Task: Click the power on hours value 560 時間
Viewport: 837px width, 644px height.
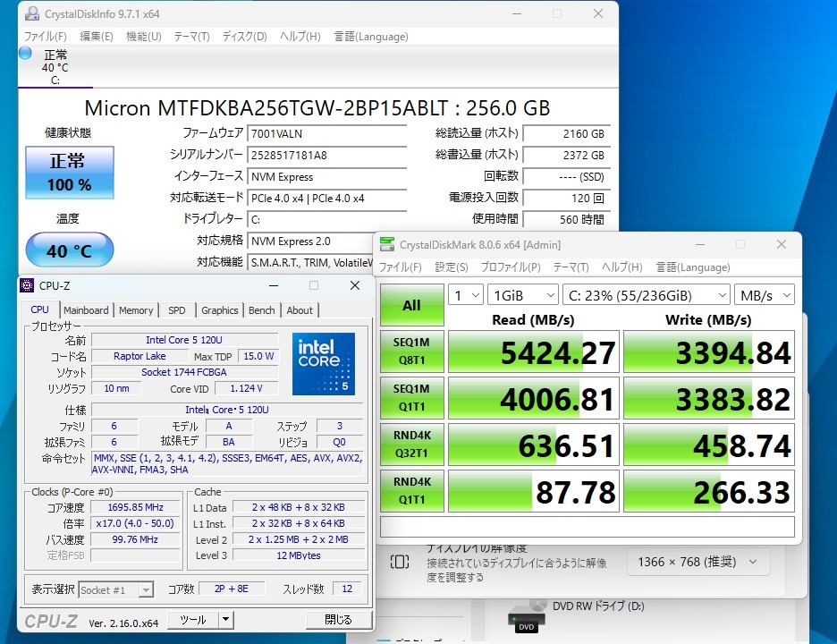Action: click(567, 219)
